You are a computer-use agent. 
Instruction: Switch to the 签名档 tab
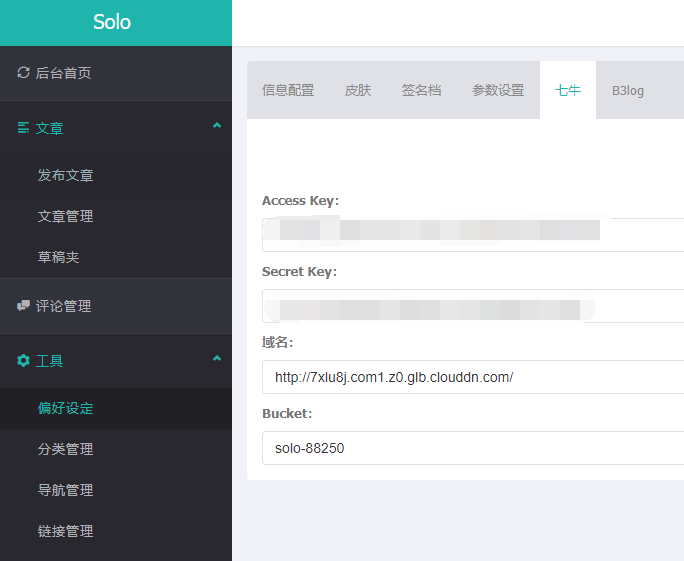coord(421,90)
